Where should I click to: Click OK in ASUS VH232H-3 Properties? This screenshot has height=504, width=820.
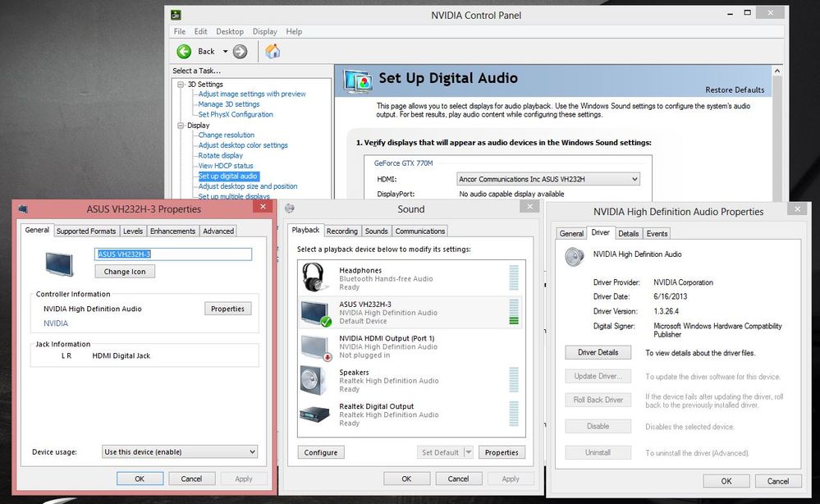(140, 479)
